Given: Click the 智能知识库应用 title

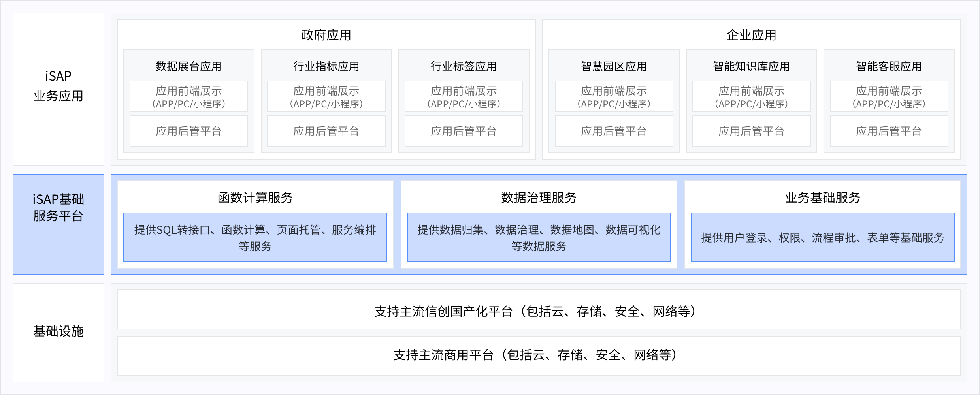Looking at the screenshot, I should (751, 66).
